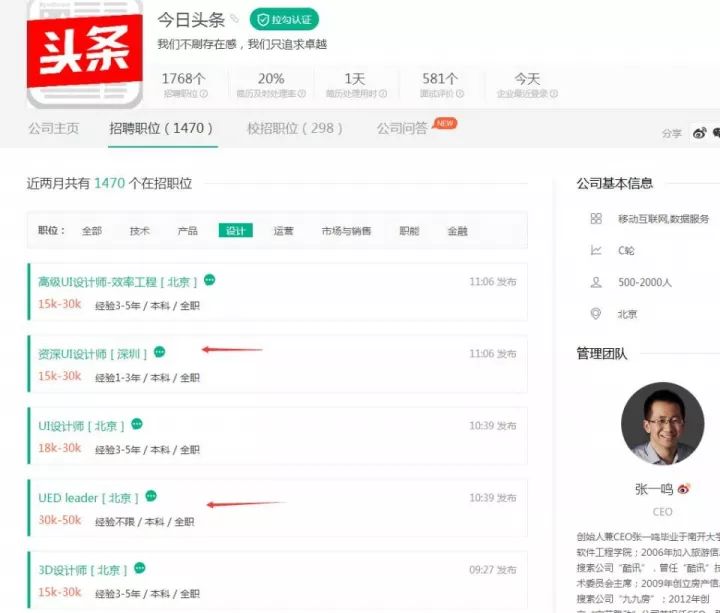Select the 设计 position filter

click(x=236, y=231)
